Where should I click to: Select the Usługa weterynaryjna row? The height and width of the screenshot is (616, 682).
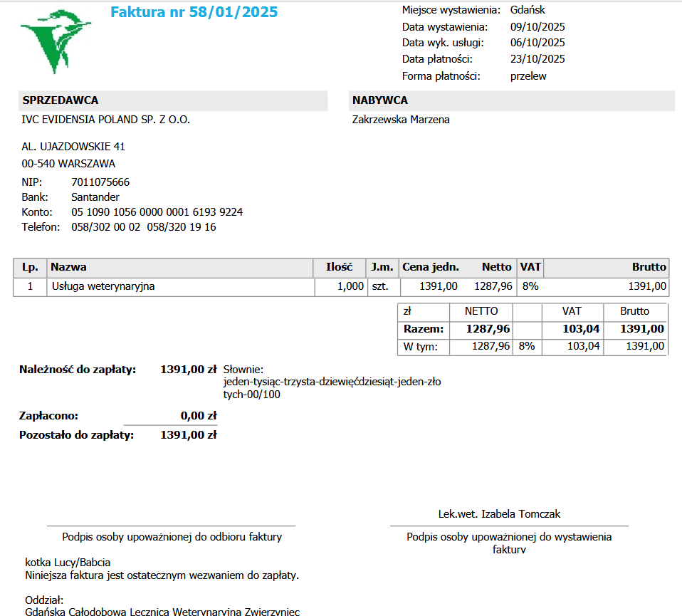point(341,287)
